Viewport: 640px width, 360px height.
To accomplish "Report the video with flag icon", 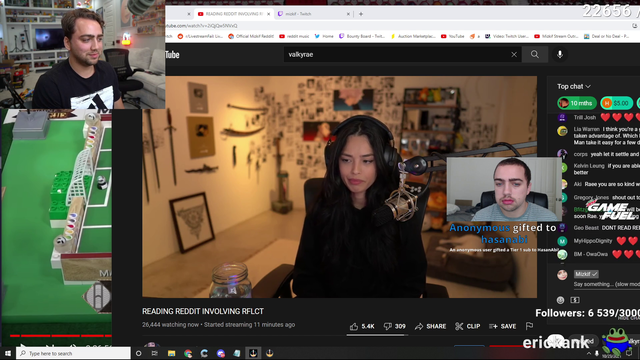I will (x=529, y=326).
